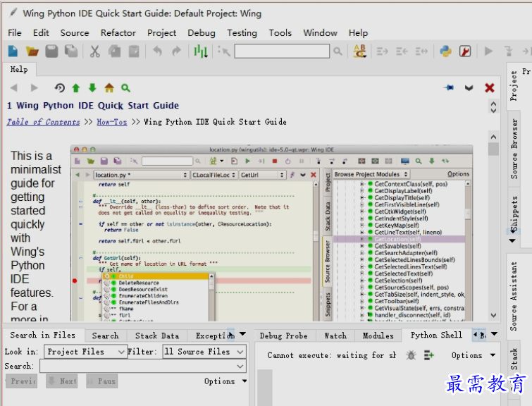
Task: Open the Look in Project Files dropdown
Action: tap(85, 351)
